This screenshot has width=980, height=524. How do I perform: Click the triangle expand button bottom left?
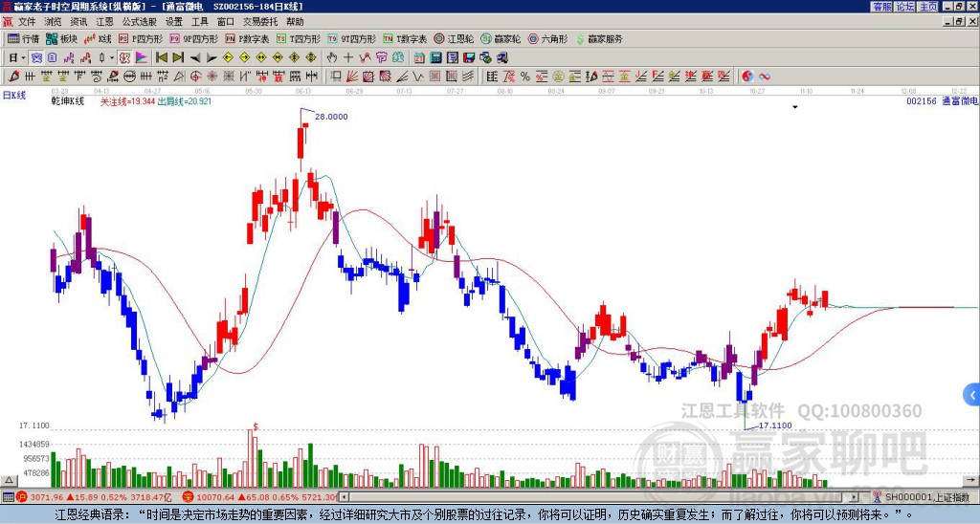8,480
